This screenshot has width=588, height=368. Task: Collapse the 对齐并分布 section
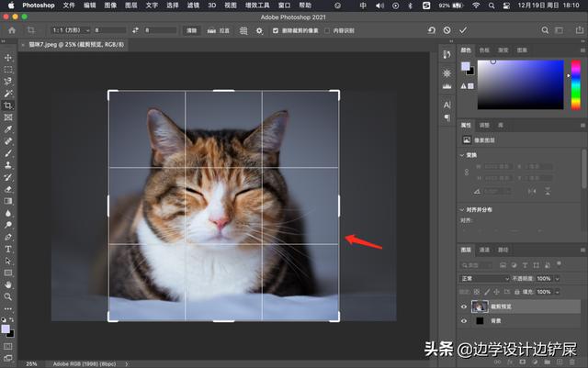[x=463, y=209]
